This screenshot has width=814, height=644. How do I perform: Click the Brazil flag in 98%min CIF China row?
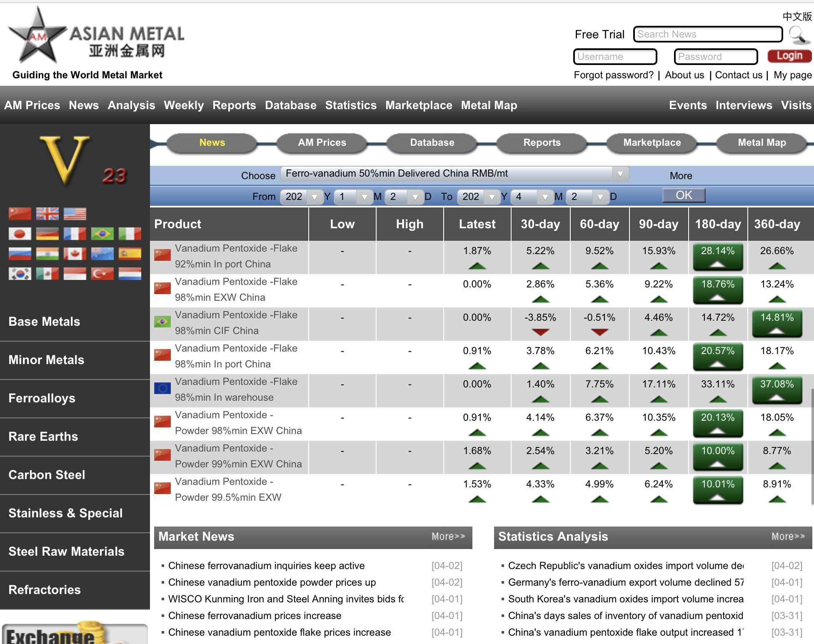162,322
